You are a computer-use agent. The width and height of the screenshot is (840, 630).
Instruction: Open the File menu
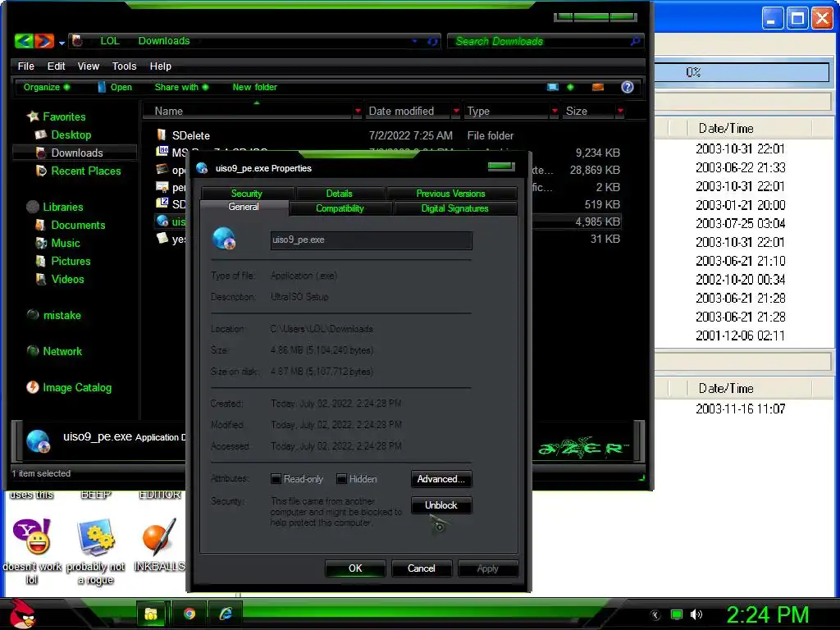tap(25, 66)
